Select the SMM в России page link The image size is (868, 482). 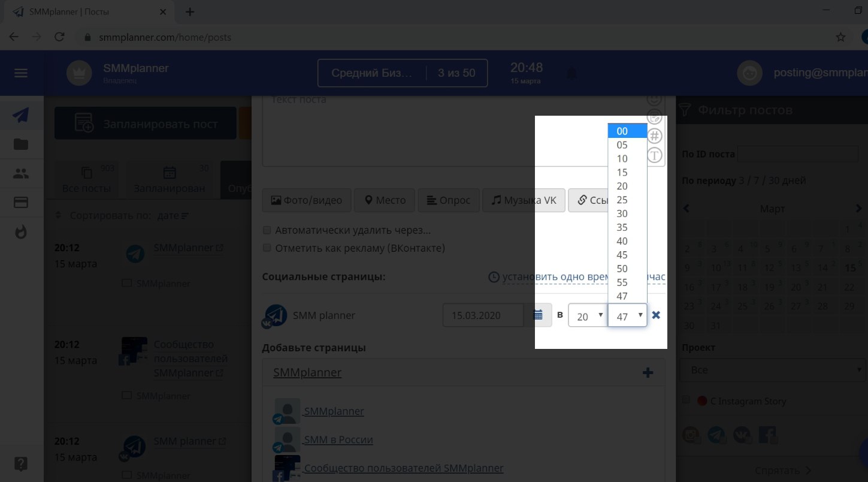[338, 439]
